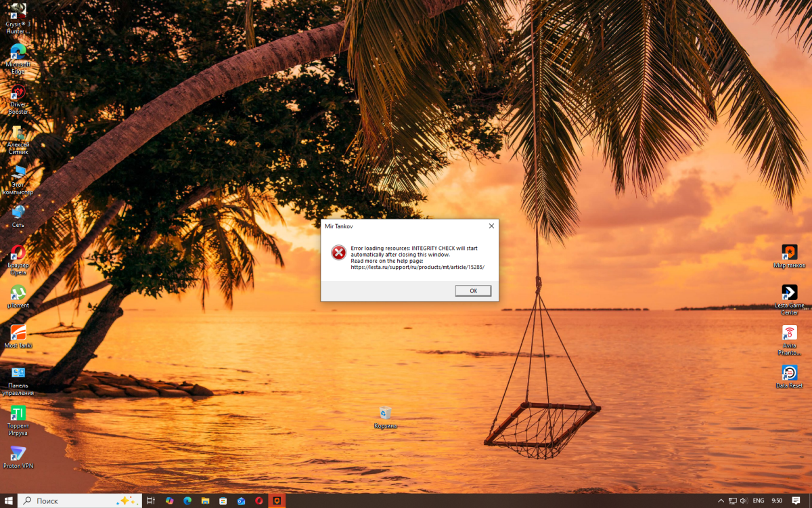Select the Этот компьютер desktop icon
This screenshot has width=812, height=508.
18,180
